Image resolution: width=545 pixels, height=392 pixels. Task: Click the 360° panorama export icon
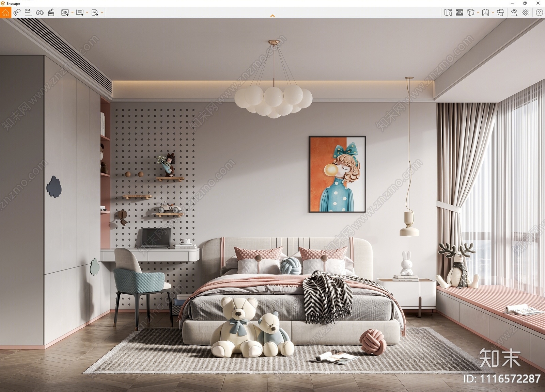(80, 13)
